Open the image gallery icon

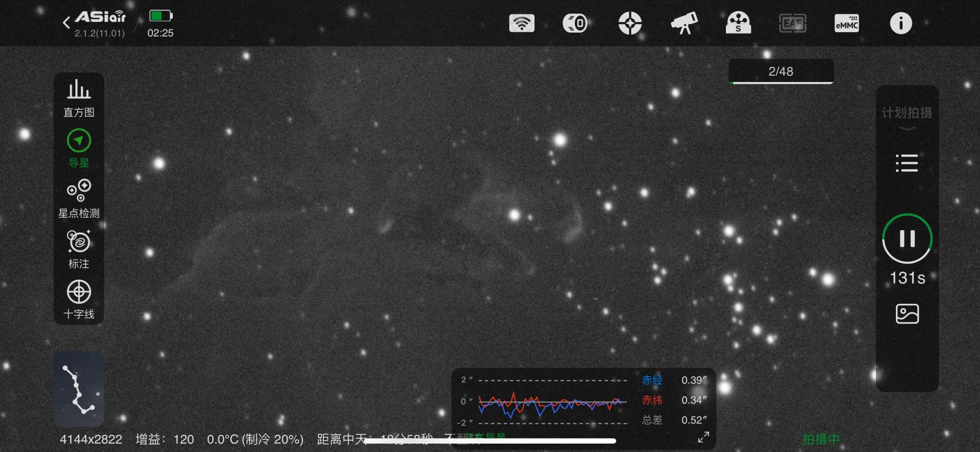tap(907, 313)
